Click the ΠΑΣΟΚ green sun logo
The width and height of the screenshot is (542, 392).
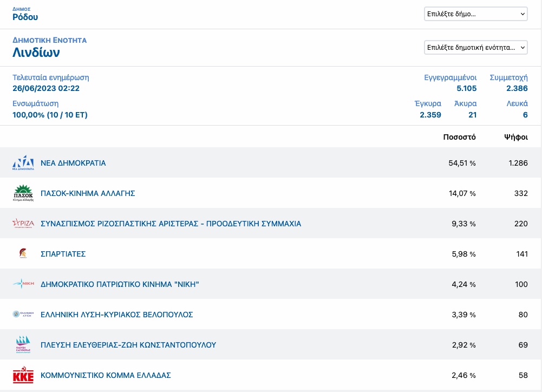pyautogui.click(x=23, y=193)
